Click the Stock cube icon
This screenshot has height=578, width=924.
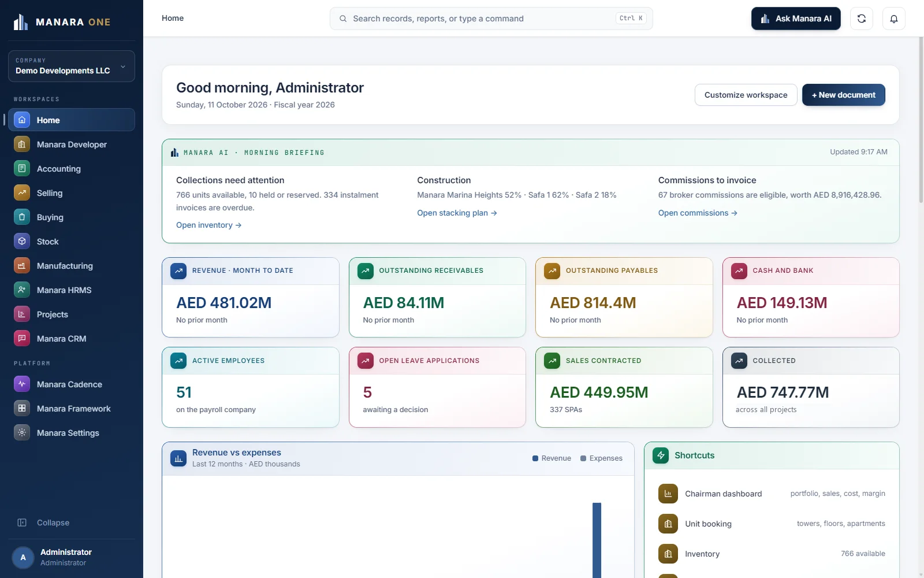pyautogui.click(x=22, y=242)
